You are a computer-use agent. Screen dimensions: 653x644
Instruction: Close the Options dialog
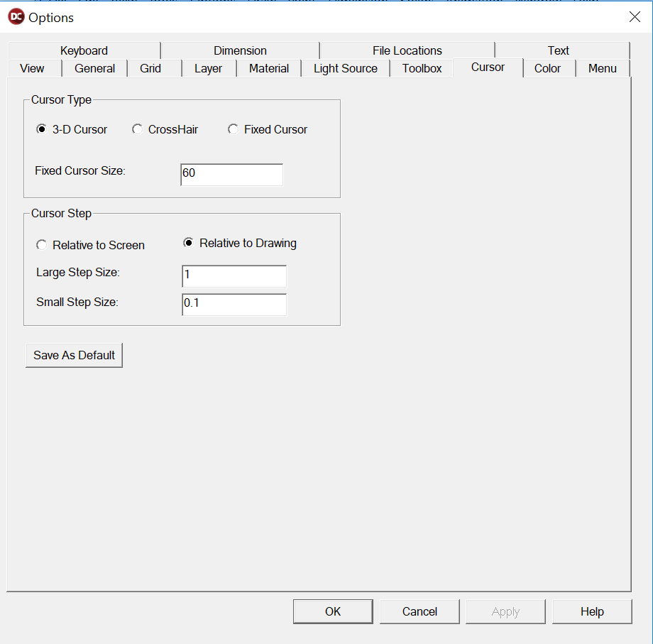pos(635,16)
